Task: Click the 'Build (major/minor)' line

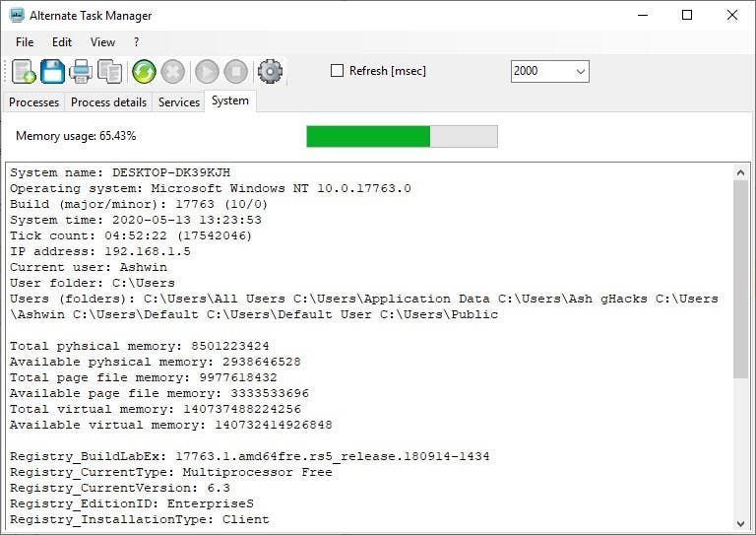Action: [x=139, y=205]
